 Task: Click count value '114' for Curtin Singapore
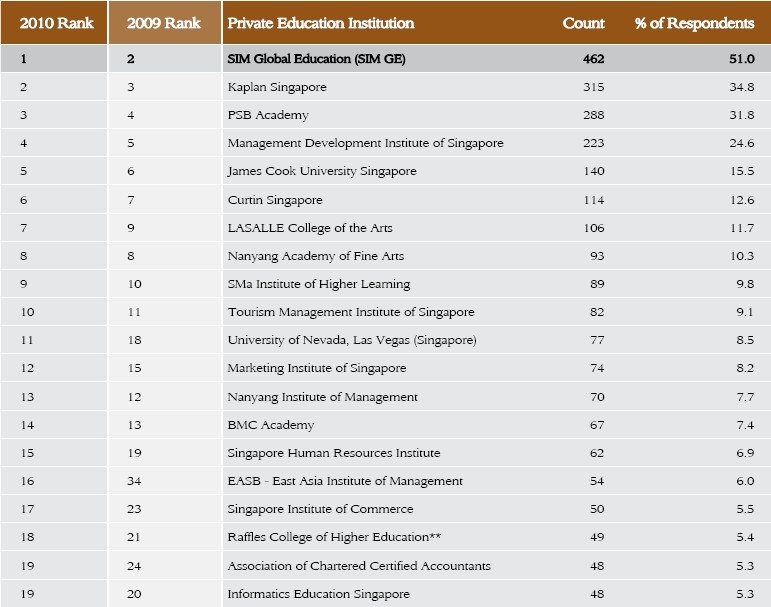pyautogui.click(x=594, y=200)
